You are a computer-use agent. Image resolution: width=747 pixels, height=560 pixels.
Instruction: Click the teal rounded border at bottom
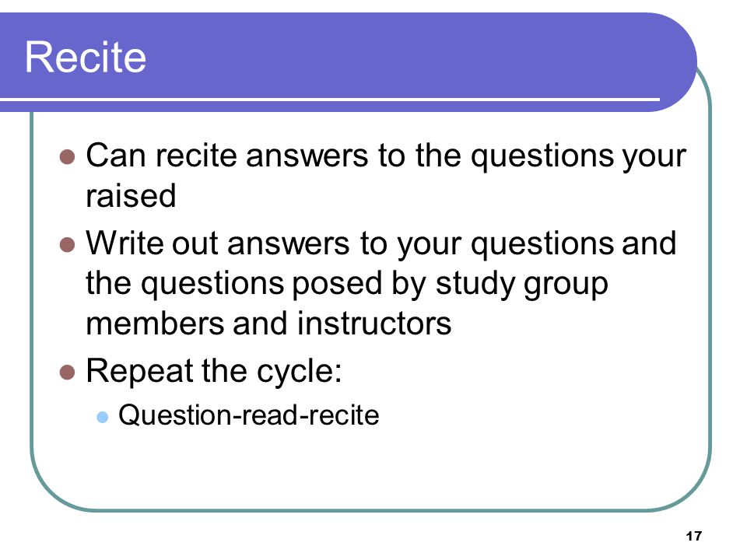[372, 510]
